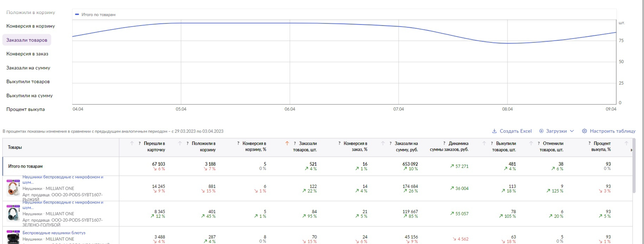The image size is (644, 244).
Task: Open help for Положили в корзину column
Action: click(187, 143)
